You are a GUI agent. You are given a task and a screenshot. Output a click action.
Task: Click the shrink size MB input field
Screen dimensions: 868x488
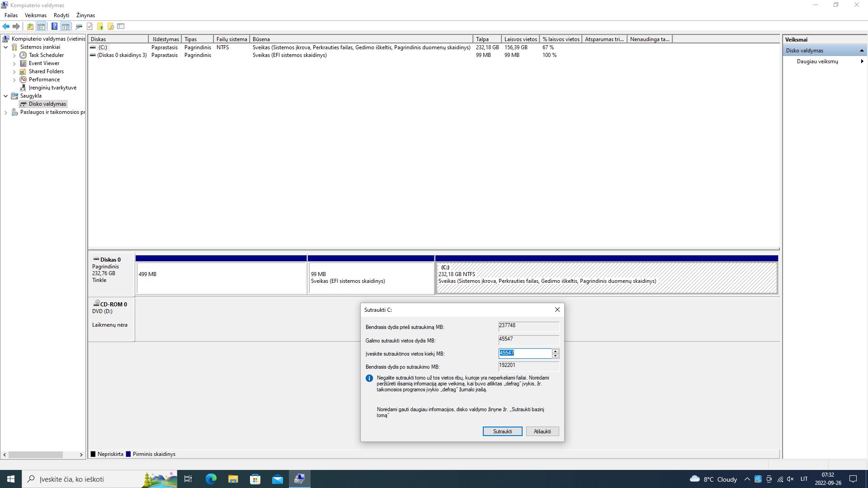(524, 353)
